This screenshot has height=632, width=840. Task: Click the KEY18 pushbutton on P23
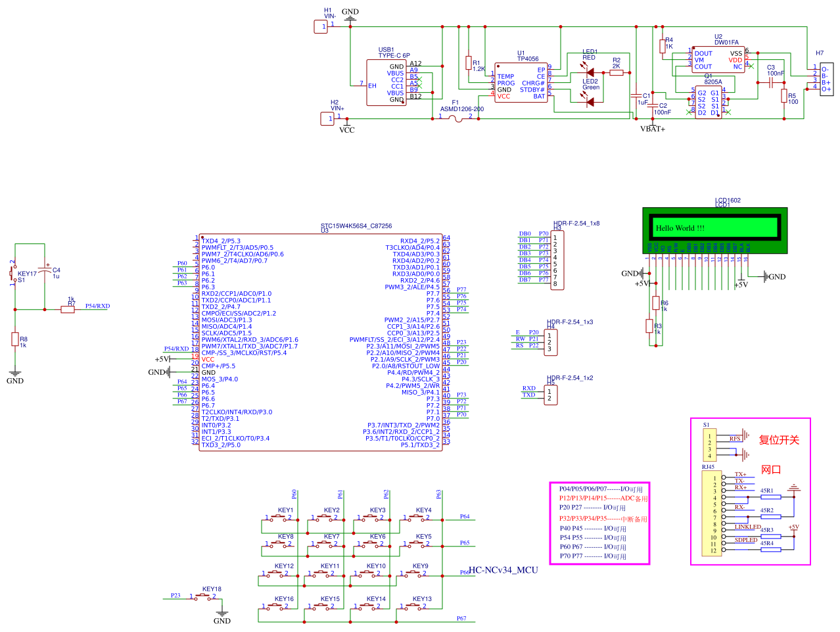click(203, 598)
